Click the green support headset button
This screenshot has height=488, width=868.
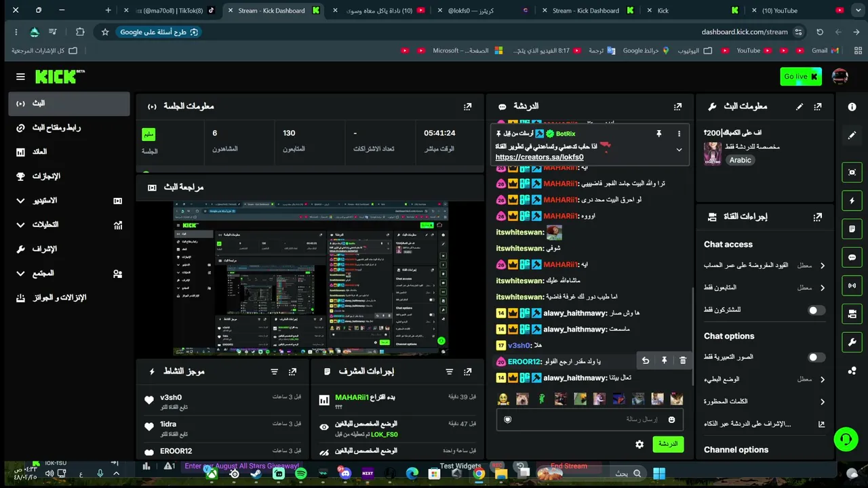coord(846,439)
